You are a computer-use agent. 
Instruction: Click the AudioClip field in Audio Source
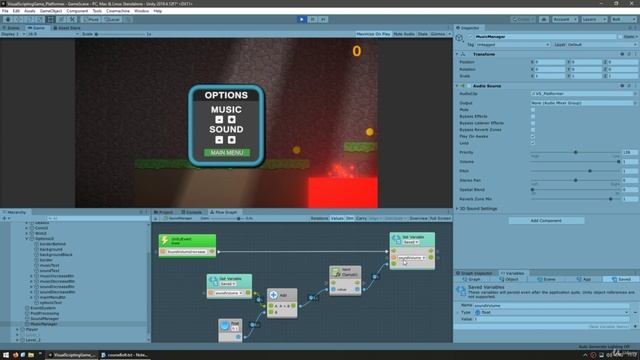(x=583, y=94)
